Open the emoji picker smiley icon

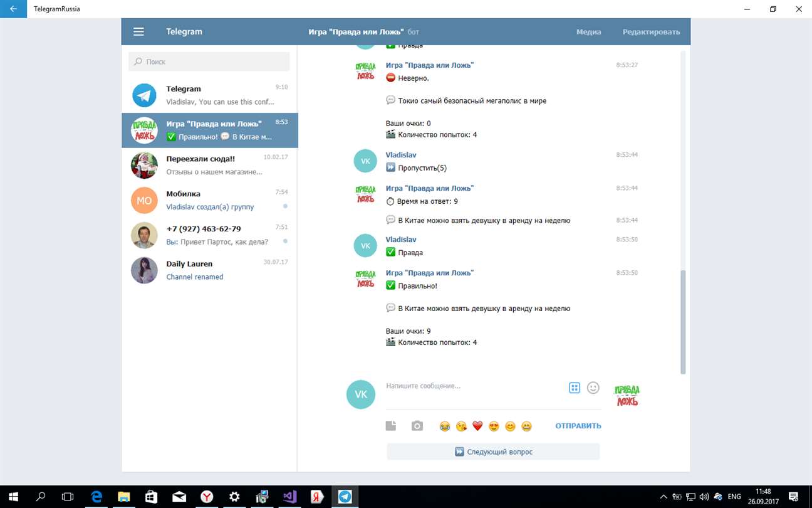[593, 388]
